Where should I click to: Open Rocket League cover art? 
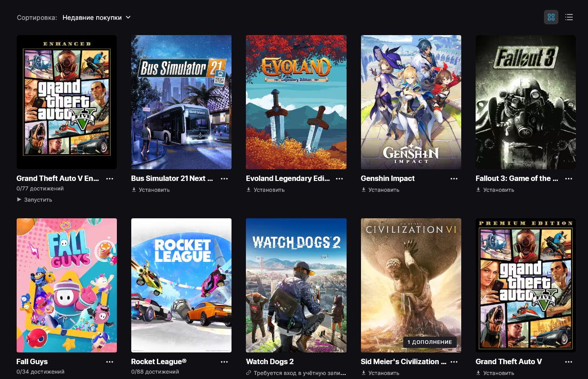pyautogui.click(x=181, y=285)
